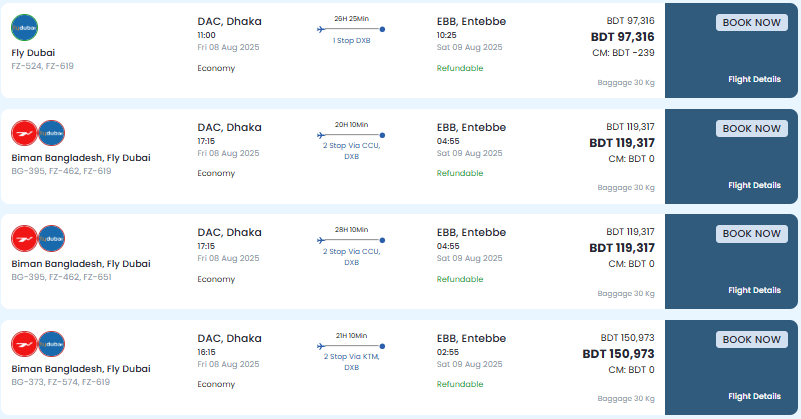Book the 20H 10Min Biman flight
Viewport: 801px width, 419px height.
(751, 128)
